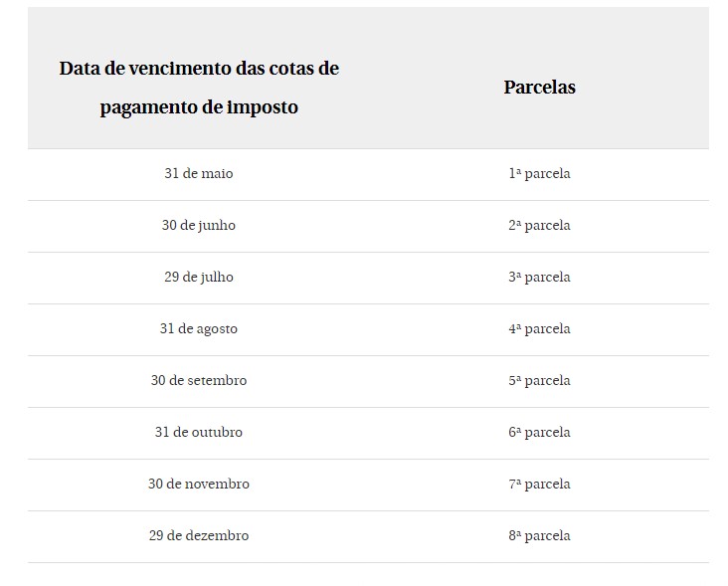Viewport: 728px width, 586px height.
Task: Click the '29 de dezembro' date cell
Action: pyautogui.click(x=199, y=536)
